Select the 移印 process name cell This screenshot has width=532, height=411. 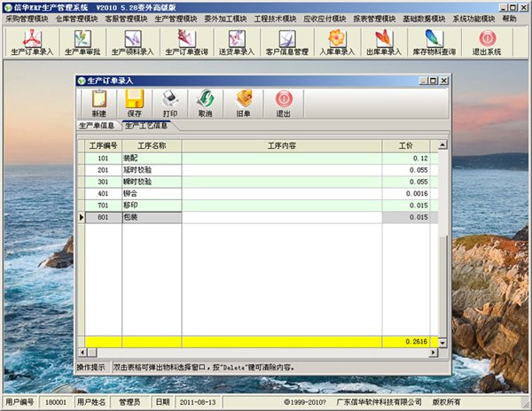[152, 205]
